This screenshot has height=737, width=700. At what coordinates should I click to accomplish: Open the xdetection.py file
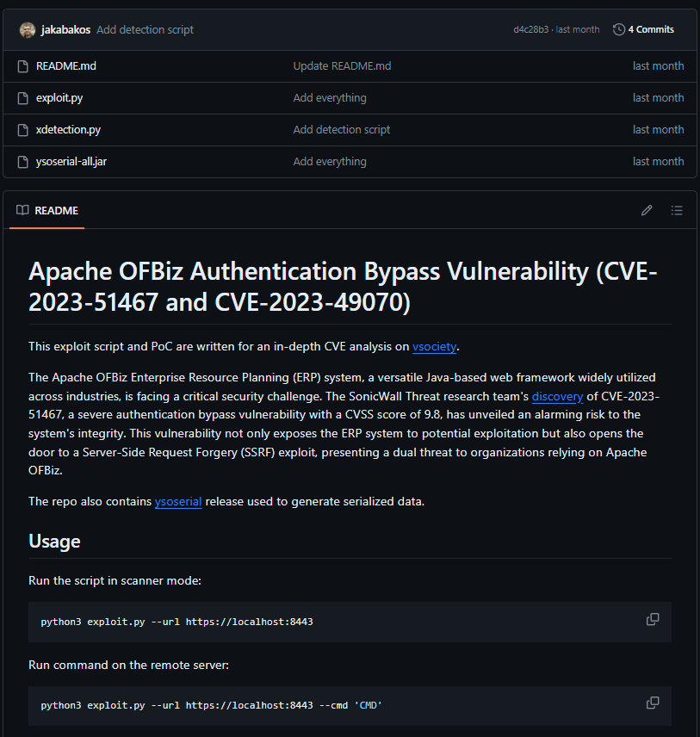click(68, 130)
